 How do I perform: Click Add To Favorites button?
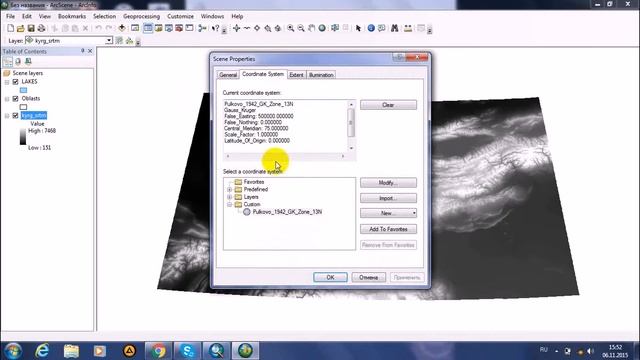(x=388, y=229)
